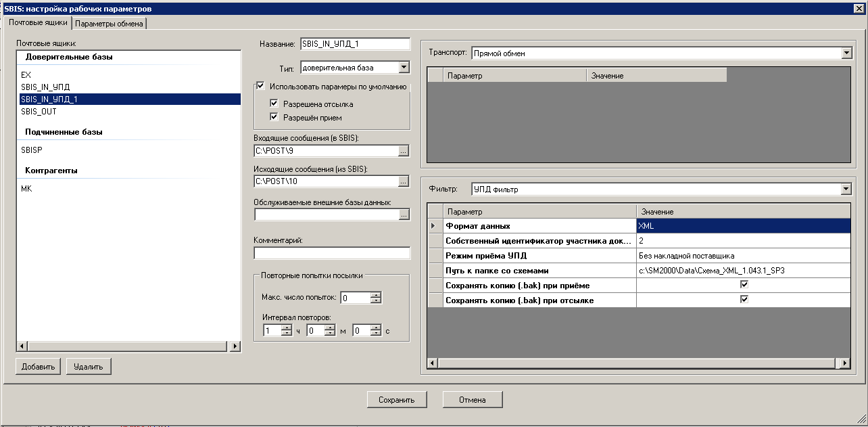This screenshot has width=868, height=427.
Task: Select MK under Контрагенты
Action: pyautogui.click(x=128, y=189)
